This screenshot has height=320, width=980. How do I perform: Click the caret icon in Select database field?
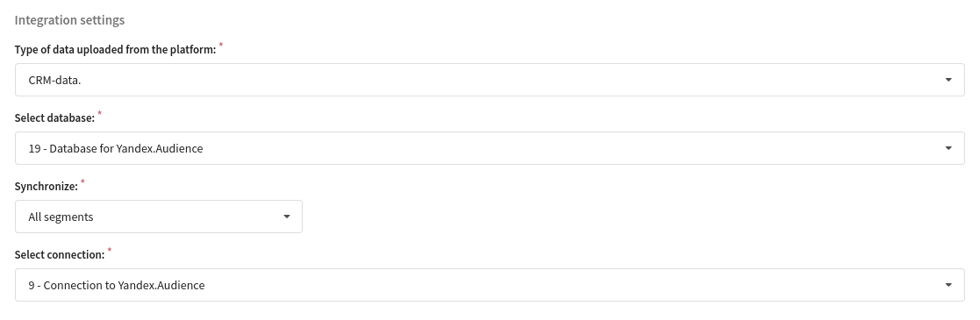[948, 149]
